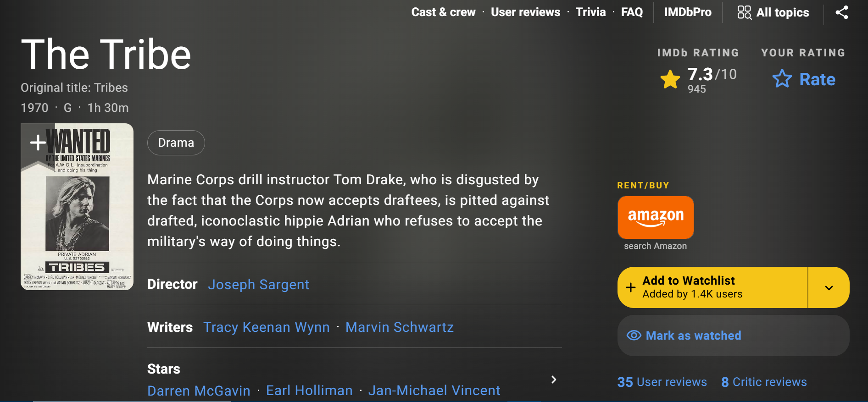Select the Drama genre chip
The image size is (868, 402).
coord(176,143)
